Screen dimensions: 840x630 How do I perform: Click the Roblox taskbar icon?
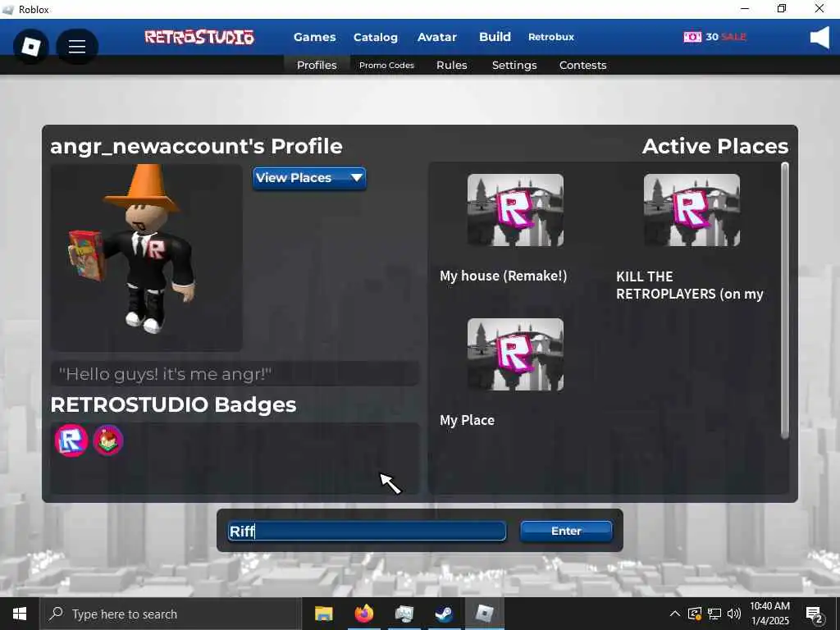click(484, 614)
